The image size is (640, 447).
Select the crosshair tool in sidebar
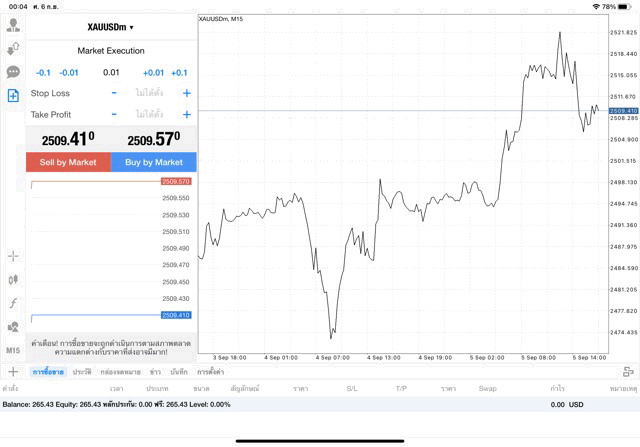click(13, 257)
